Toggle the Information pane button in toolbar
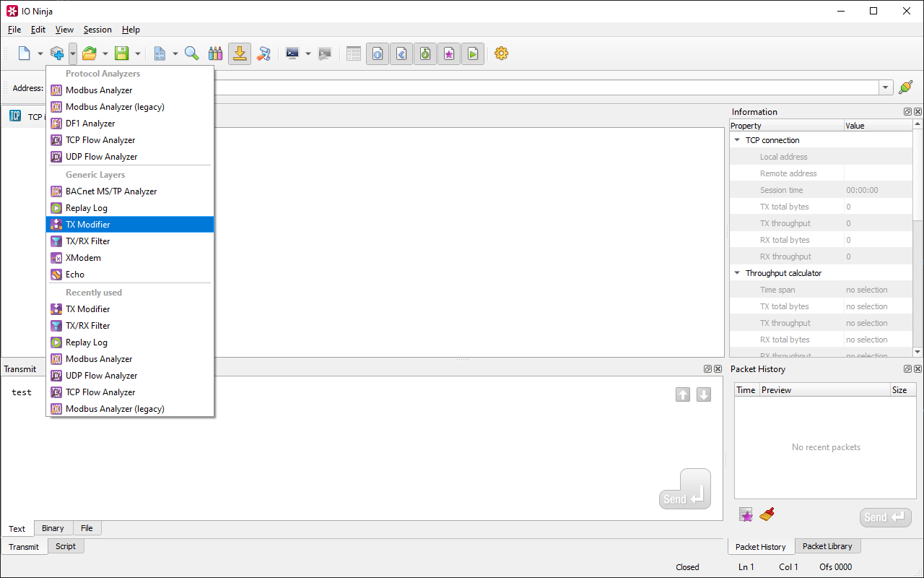The width and height of the screenshot is (924, 578). point(378,53)
